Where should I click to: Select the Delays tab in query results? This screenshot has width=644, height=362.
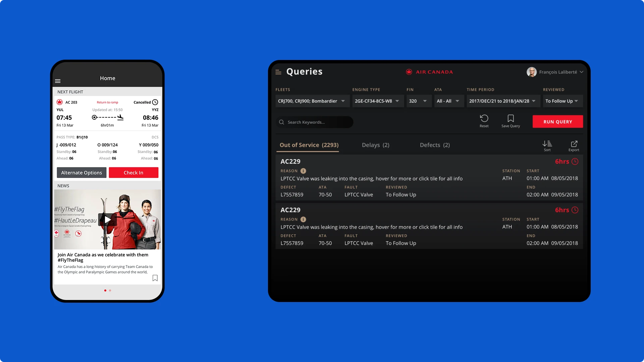tap(375, 145)
